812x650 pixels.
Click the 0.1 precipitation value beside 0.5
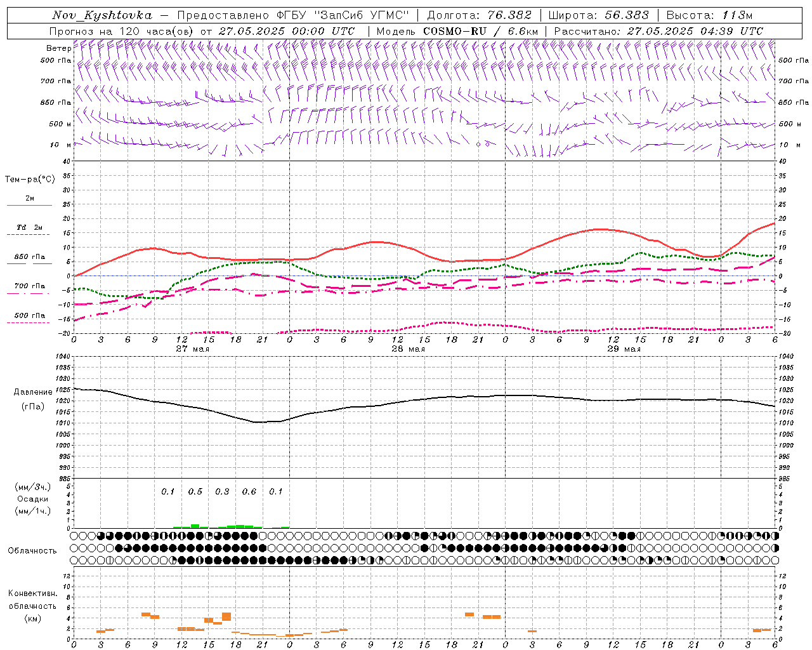(167, 492)
